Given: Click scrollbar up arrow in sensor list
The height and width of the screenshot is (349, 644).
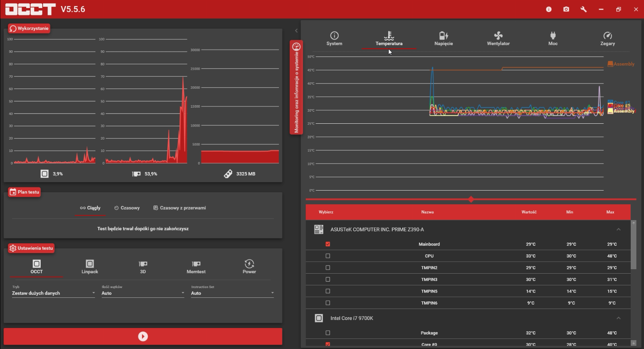Looking at the screenshot, I should coord(634,222).
